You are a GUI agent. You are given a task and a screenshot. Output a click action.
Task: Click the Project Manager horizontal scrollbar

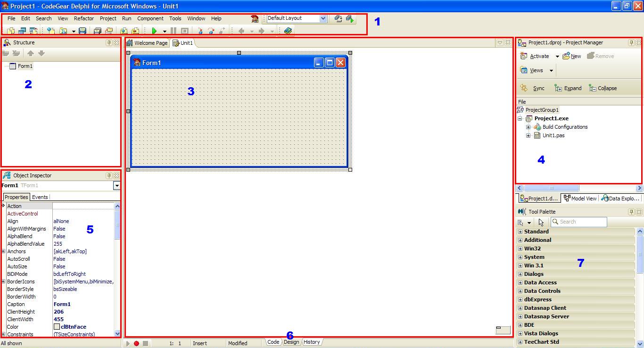pos(579,188)
